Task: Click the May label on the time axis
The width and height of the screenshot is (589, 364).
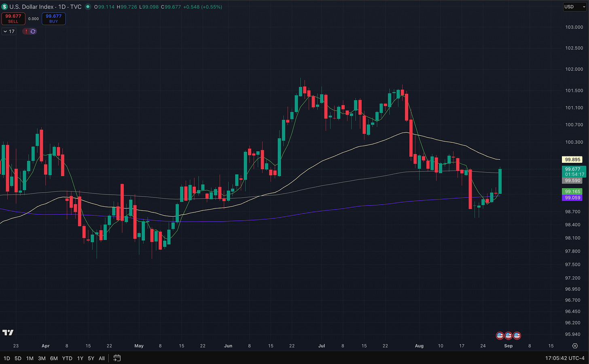Action: pyautogui.click(x=139, y=346)
